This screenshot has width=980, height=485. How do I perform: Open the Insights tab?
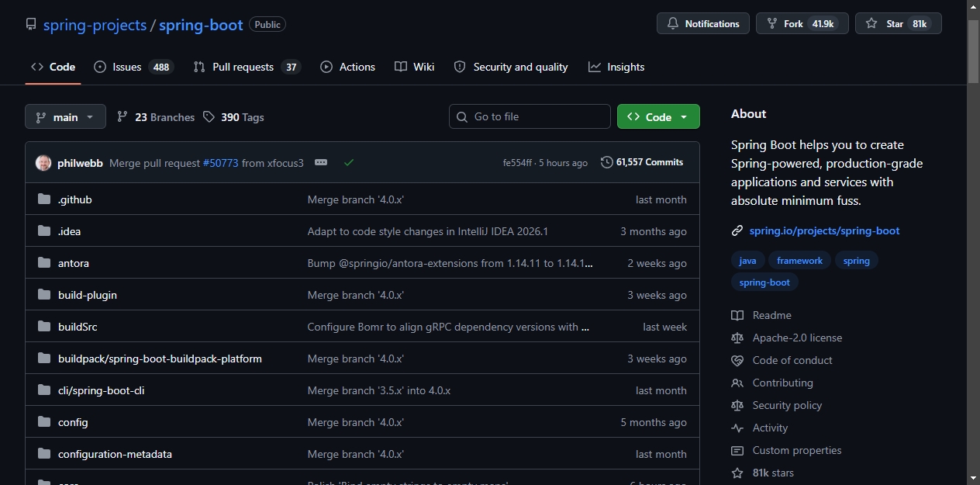point(616,67)
